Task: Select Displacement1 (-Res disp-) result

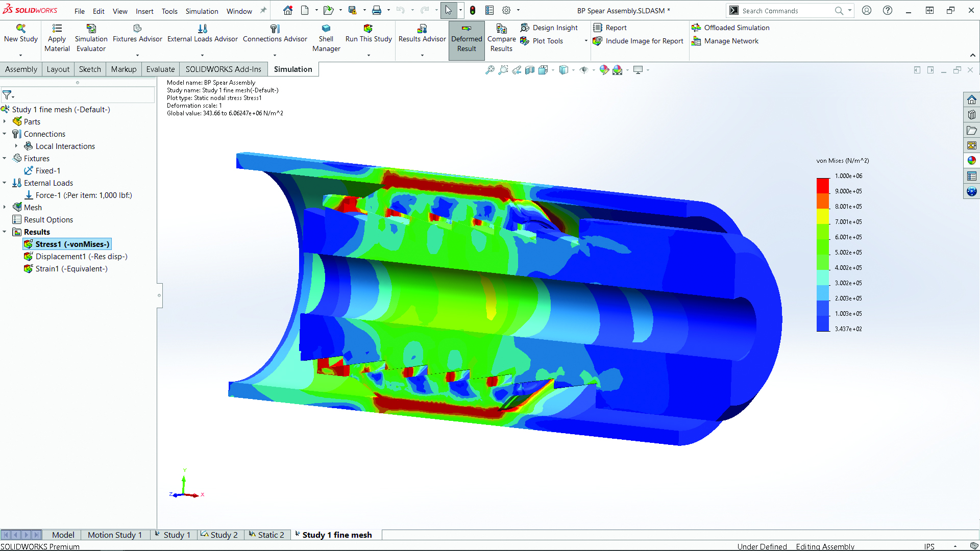Action: click(x=76, y=257)
